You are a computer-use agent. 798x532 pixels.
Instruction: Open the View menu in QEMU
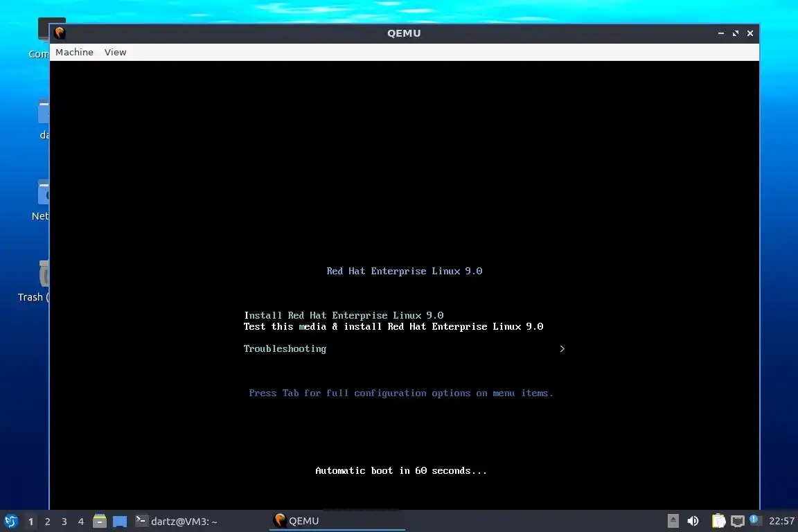point(115,53)
